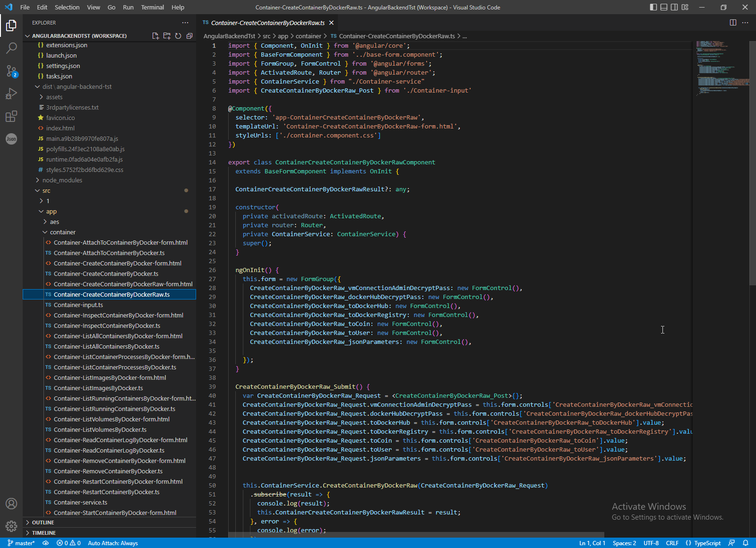Open Source Control view
The height and width of the screenshot is (548, 756).
(x=11, y=71)
